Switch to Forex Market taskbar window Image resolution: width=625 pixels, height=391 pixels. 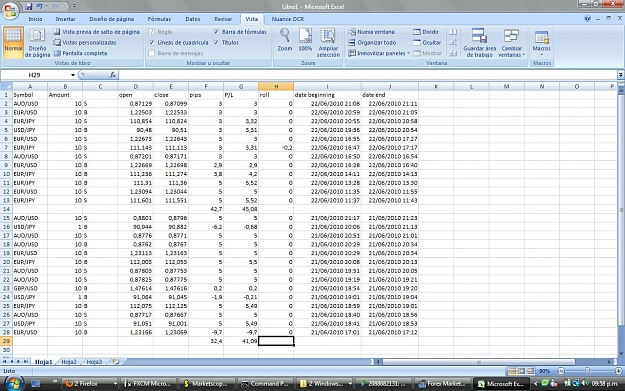tap(442, 383)
